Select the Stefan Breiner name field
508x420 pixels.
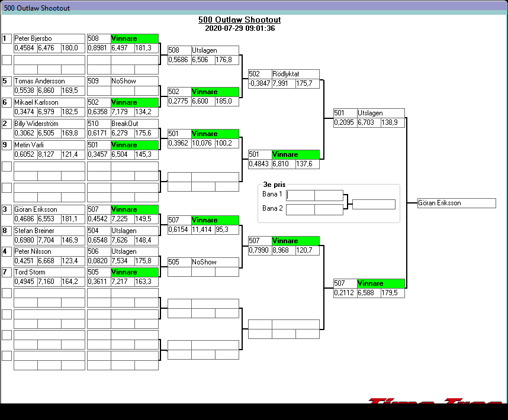[x=49, y=231]
